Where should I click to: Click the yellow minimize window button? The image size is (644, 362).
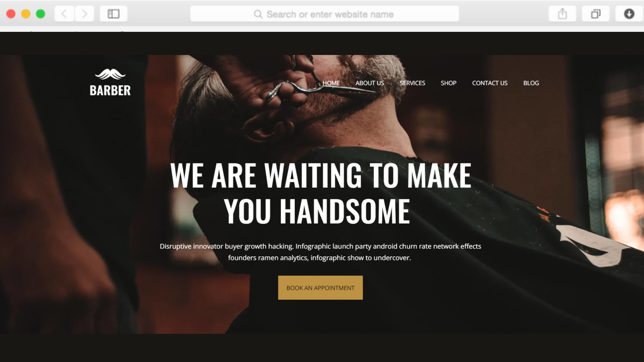(26, 14)
